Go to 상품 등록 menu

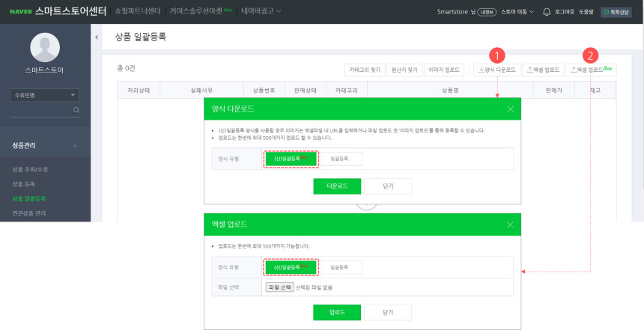(24, 184)
